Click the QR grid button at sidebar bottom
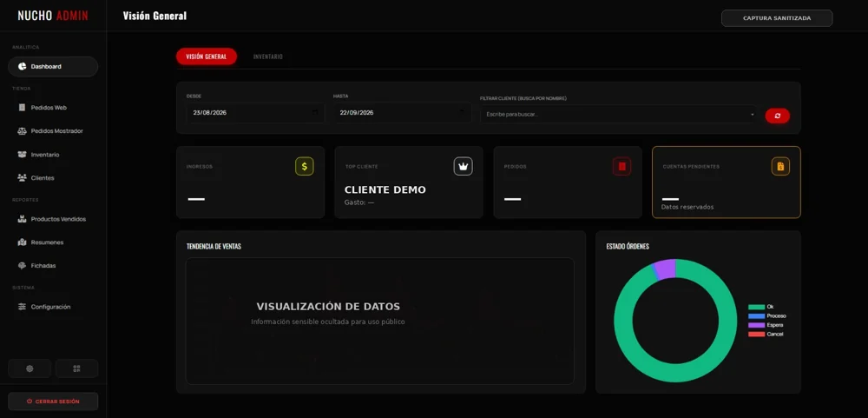 pyautogui.click(x=77, y=368)
